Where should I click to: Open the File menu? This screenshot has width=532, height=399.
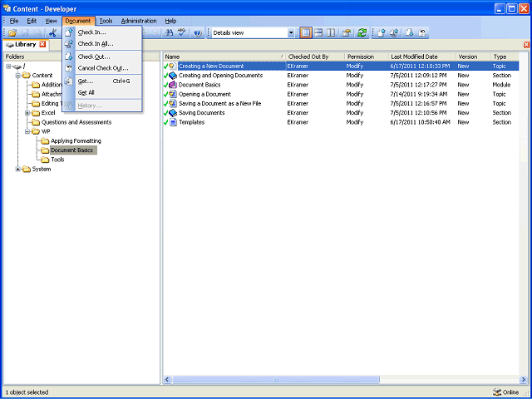(14, 21)
